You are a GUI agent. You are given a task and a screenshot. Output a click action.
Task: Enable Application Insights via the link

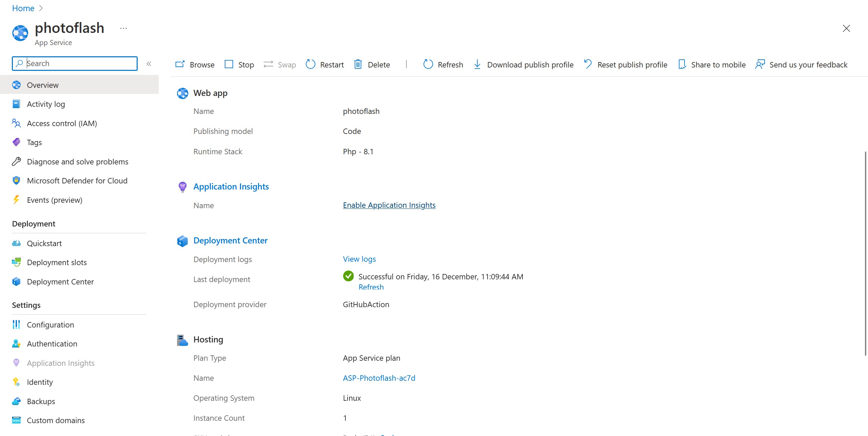pos(389,205)
